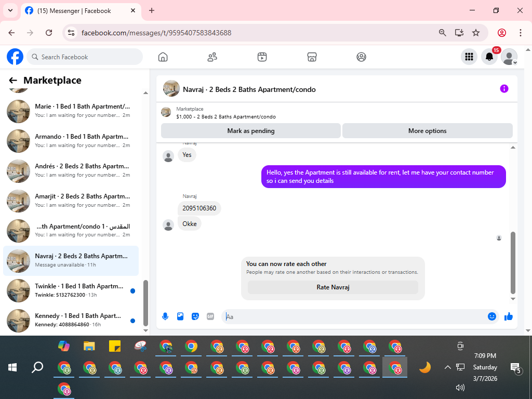Open the Home feed icon

tap(163, 57)
